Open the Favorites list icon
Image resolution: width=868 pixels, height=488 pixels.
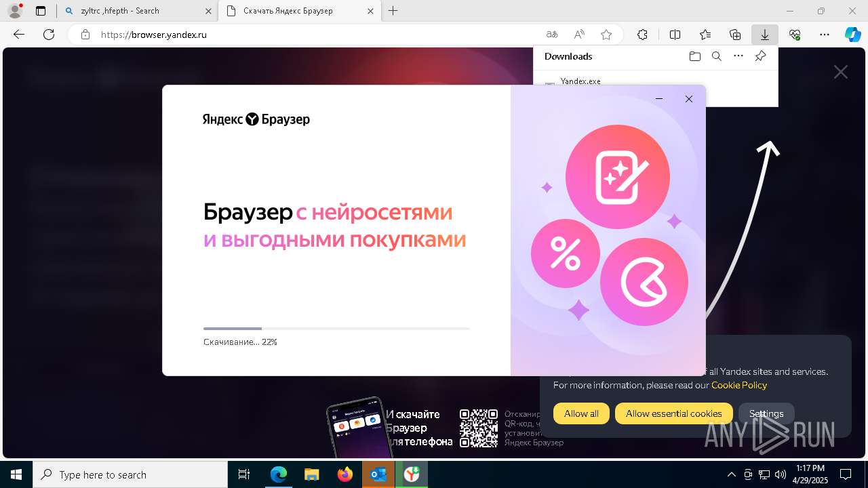point(705,35)
